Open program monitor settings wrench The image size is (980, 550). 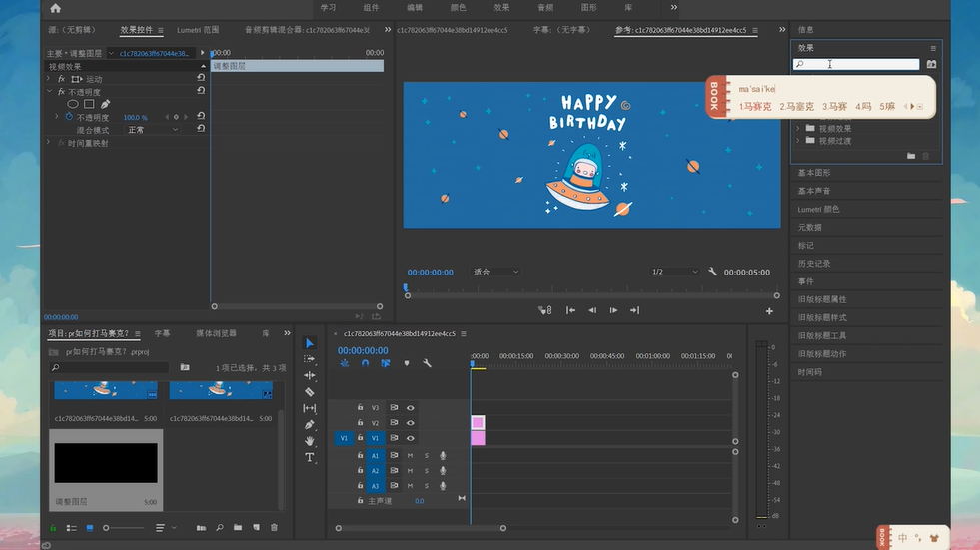coord(712,272)
